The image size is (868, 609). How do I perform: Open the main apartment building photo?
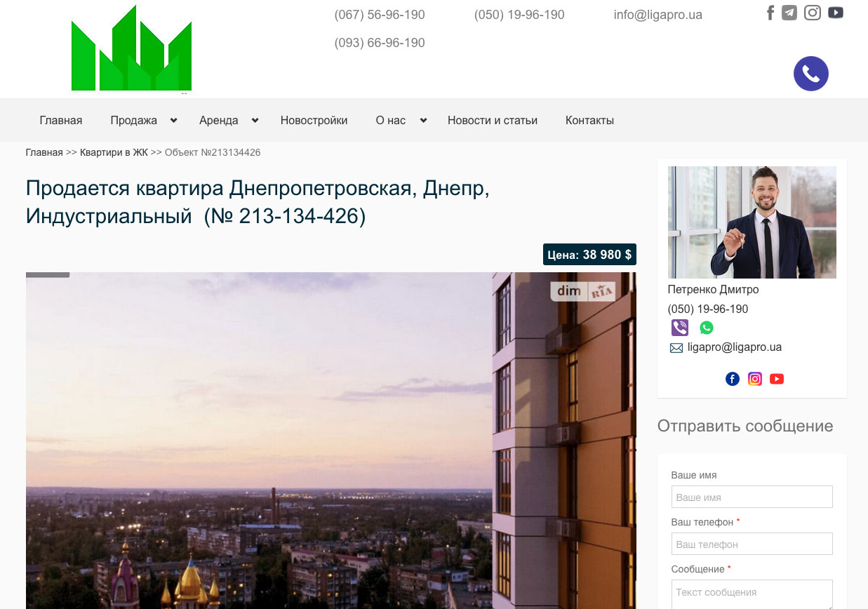point(331,441)
